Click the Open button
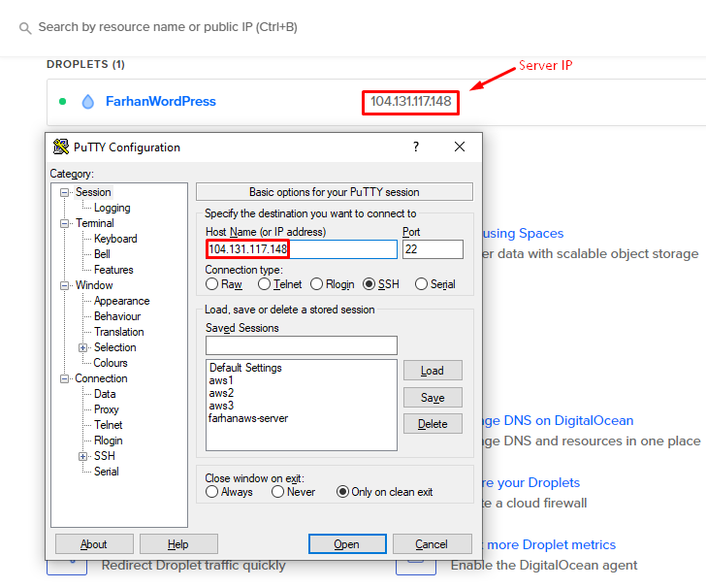The height and width of the screenshot is (588, 706). tap(347, 543)
